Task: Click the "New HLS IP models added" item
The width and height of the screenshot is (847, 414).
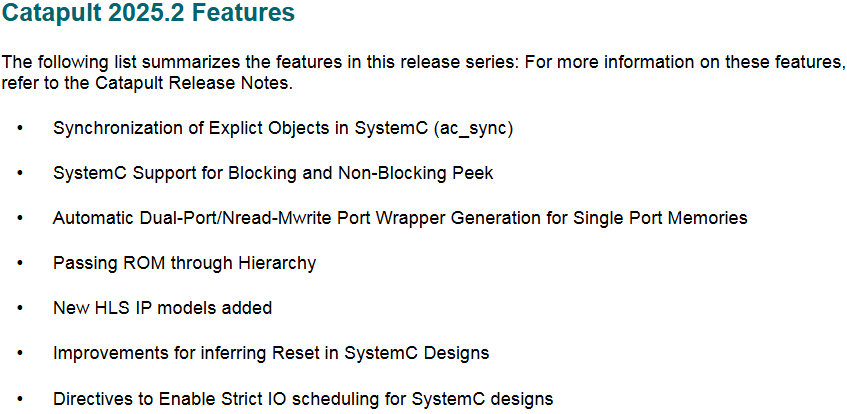Action: [162, 308]
